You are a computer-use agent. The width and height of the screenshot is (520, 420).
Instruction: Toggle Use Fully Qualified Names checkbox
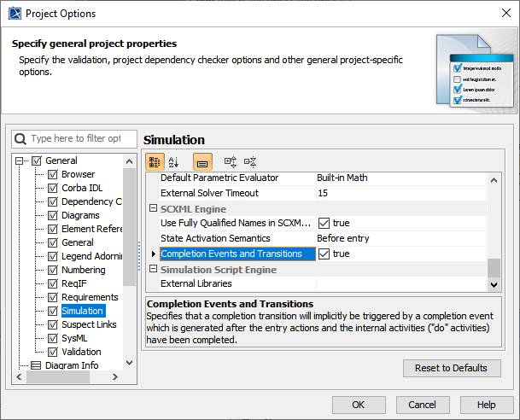point(324,224)
